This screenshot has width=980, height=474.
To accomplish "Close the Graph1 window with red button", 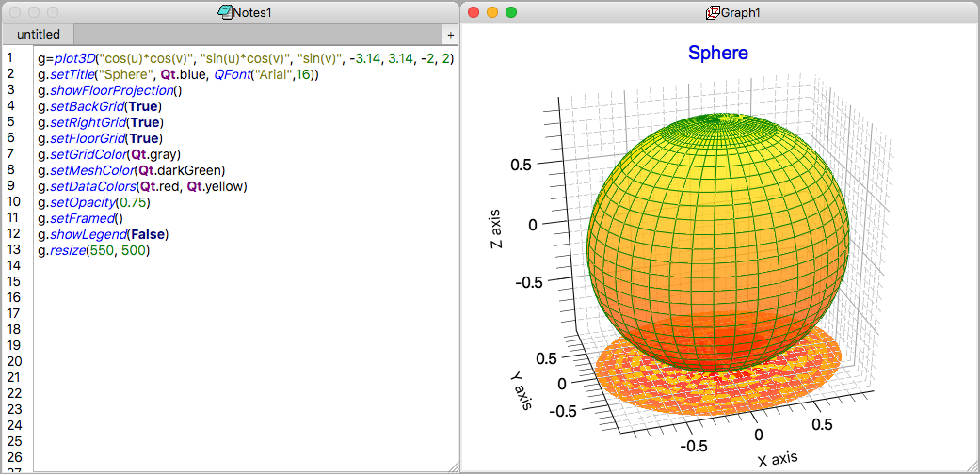I will coord(474,12).
